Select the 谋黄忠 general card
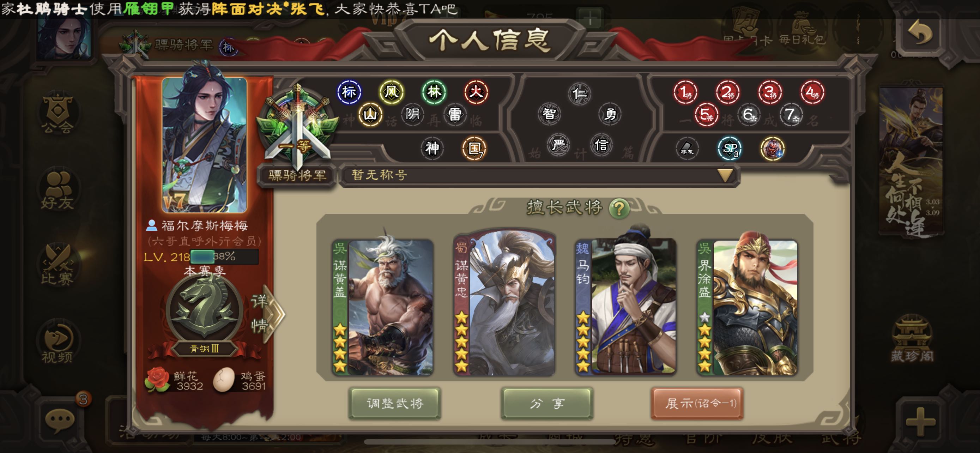The height and width of the screenshot is (453, 980). click(x=504, y=303)
